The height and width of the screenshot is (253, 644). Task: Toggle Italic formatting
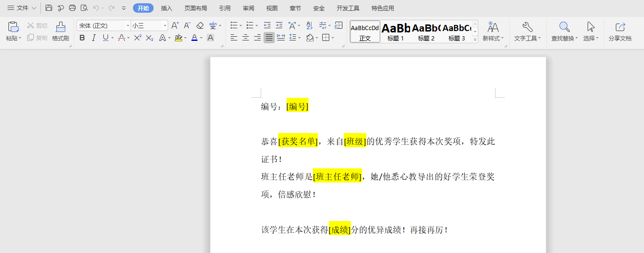point(93,38)
